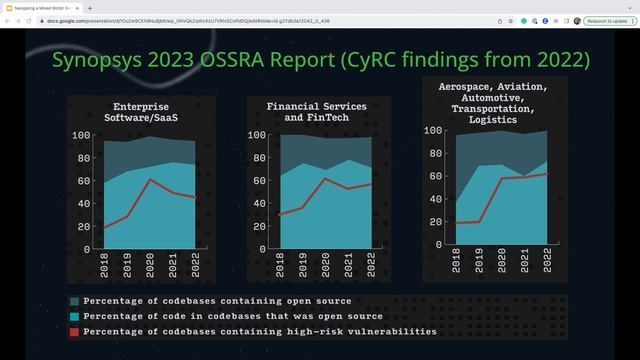Click the 2022 label under the Financial Services chart
Image resolution: width=640 pixels, height=360 pixels.
coord(371,264)
